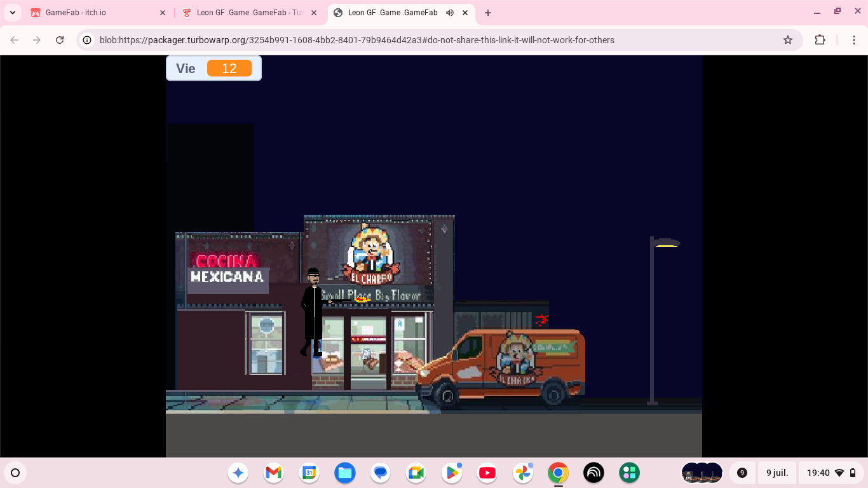Click the Chrome icon on the shelf
Viewport: 868px width, 488px height.
559,473
